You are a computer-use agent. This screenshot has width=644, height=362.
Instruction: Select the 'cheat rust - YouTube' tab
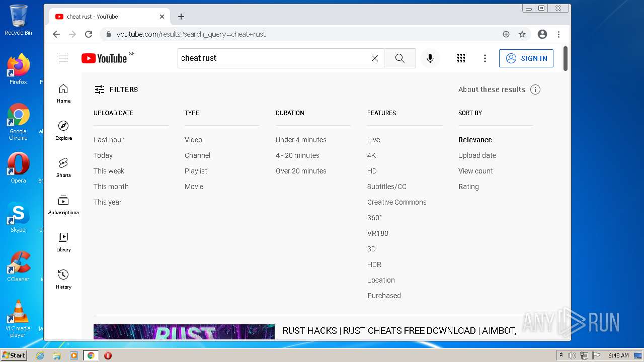(110, 17)
